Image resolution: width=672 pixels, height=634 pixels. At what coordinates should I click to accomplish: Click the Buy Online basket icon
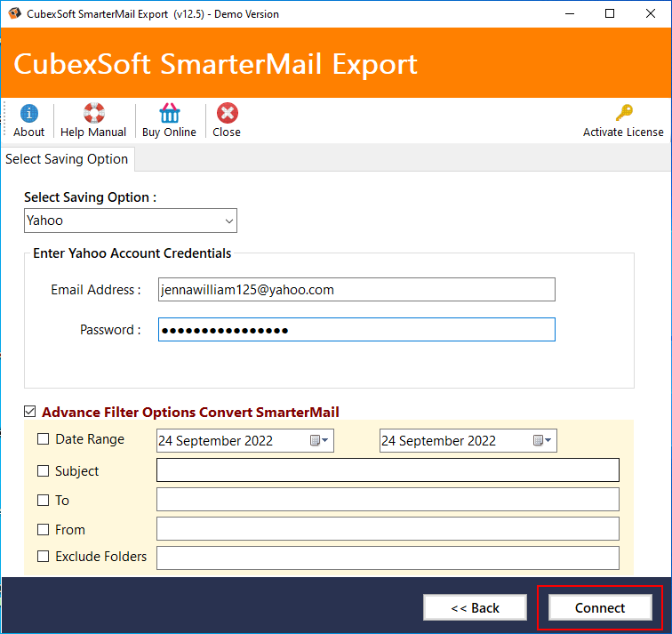click(x=169, y=113)
